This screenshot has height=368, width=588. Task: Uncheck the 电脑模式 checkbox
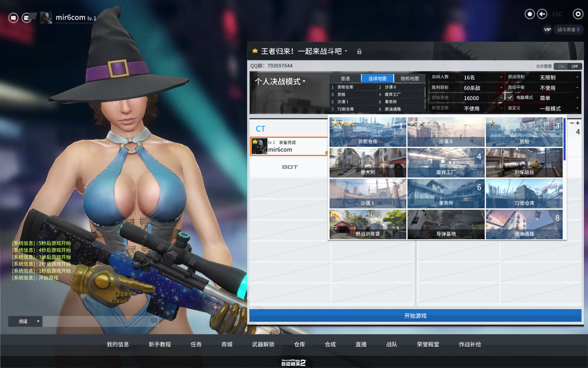[510, 98]
